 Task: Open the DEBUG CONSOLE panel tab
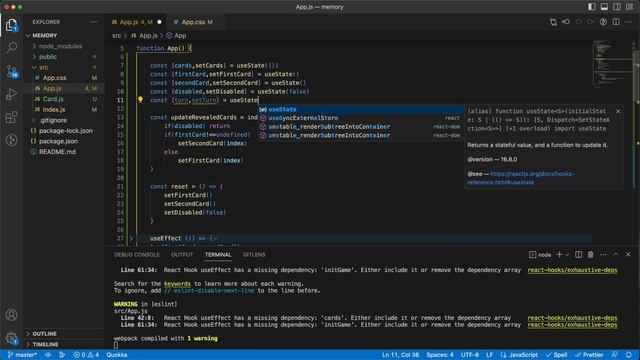(137, 255)
